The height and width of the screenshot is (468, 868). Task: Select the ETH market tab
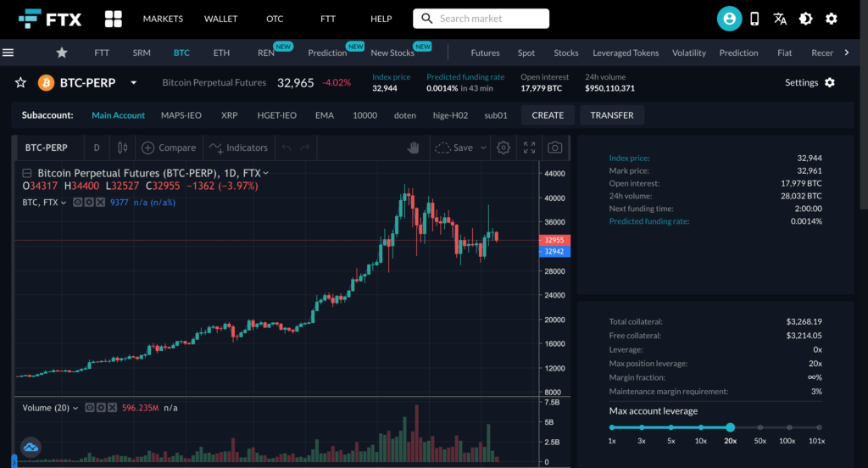tap(221, 53)
